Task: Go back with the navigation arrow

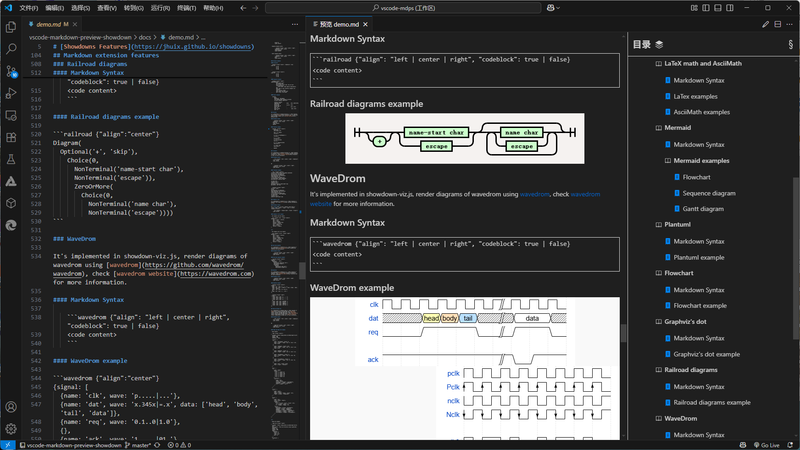Action: click(x=243, y=8)
